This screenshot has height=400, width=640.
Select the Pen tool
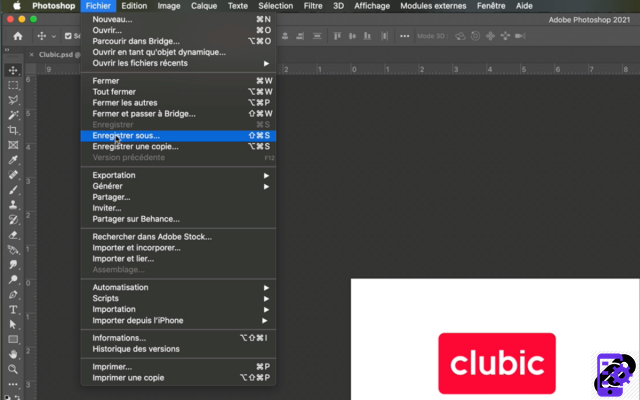13,294
